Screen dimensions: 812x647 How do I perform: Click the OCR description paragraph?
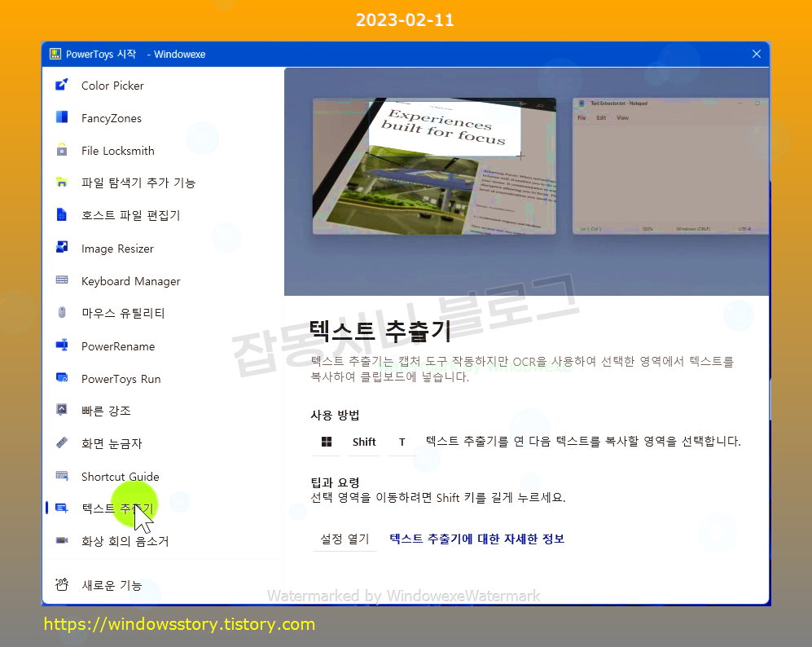tap(522, 369)
